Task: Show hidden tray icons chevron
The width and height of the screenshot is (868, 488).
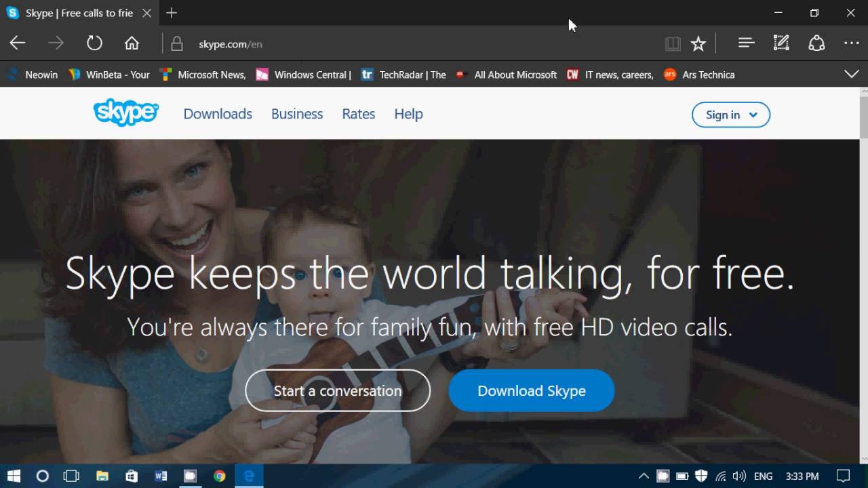Action: 644,476
